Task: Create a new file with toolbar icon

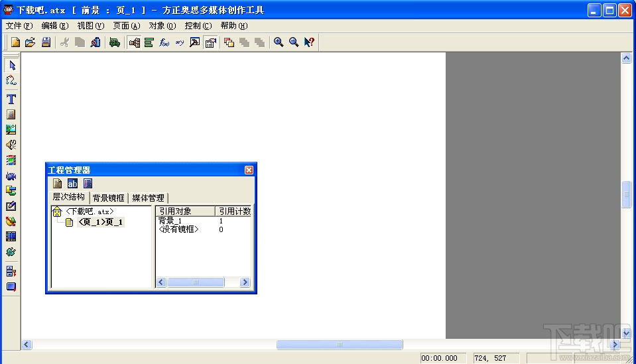Action: tap(15, 42)
